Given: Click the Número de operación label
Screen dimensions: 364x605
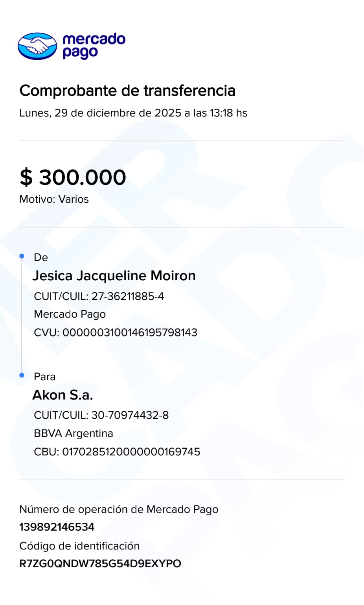Looking at the screenshot, I should (119, 509).
